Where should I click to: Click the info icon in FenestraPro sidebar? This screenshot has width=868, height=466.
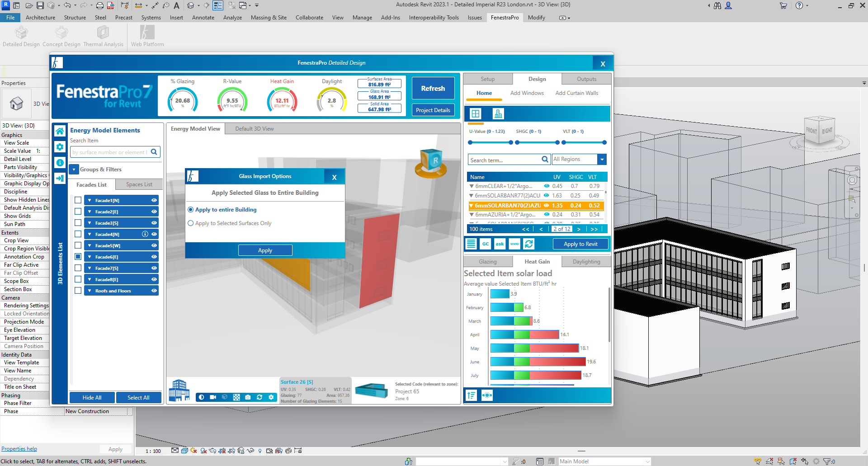point(60,162)
